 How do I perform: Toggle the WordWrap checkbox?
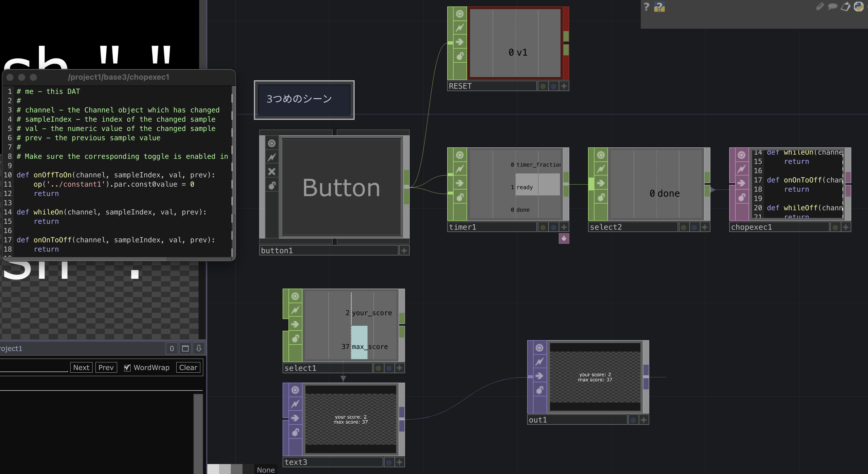127,368
